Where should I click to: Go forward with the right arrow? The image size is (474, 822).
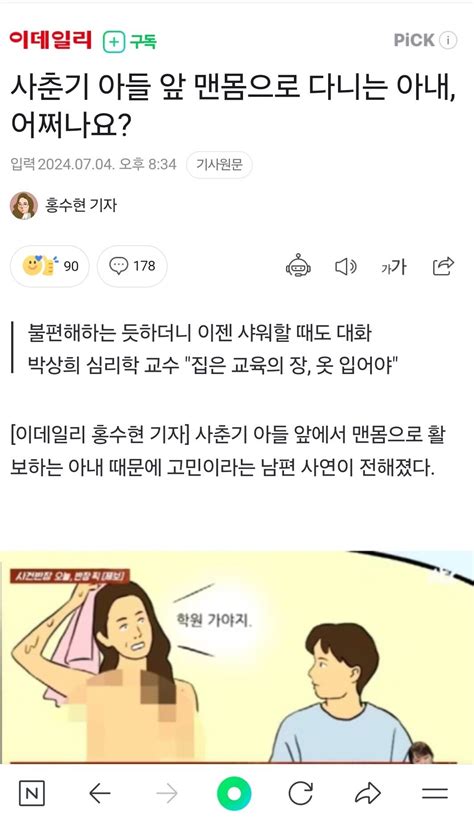[167, 793]
